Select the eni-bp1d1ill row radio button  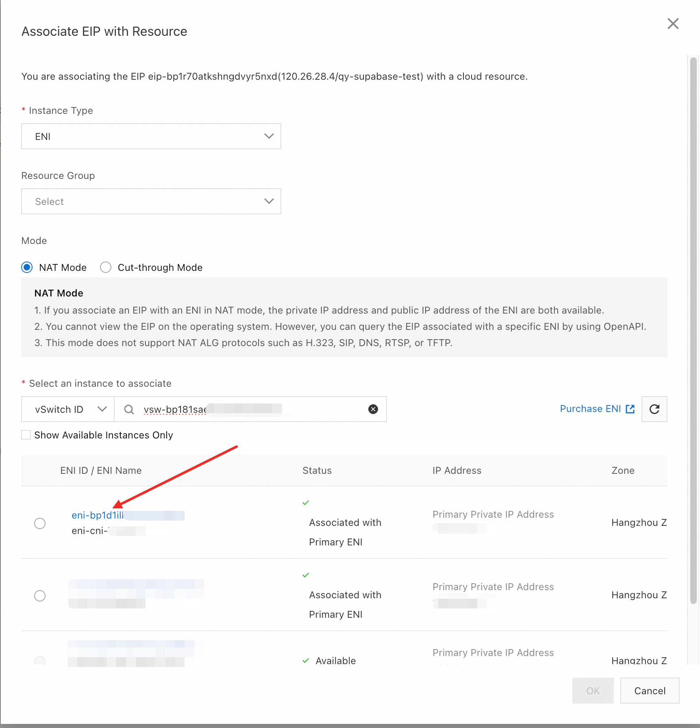click(40, 523)
